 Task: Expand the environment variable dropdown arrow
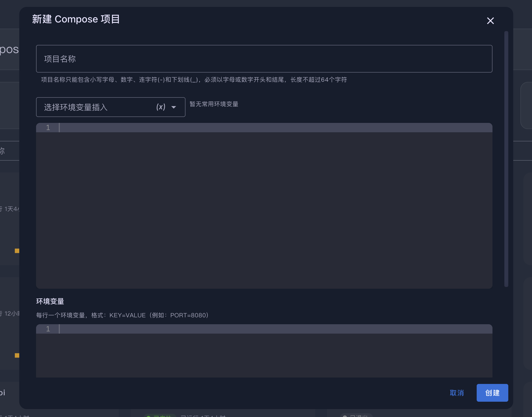pyautogui.click(x=174, y=107)
